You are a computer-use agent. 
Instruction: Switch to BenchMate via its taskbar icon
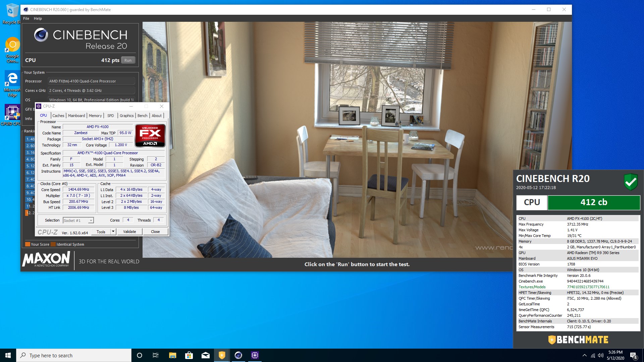pos(222,355)
